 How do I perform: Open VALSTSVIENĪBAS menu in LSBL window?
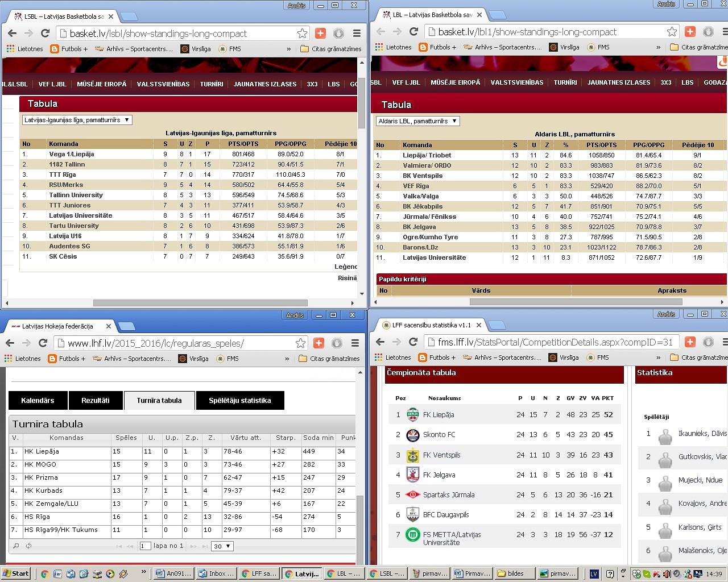coord(163,84)
